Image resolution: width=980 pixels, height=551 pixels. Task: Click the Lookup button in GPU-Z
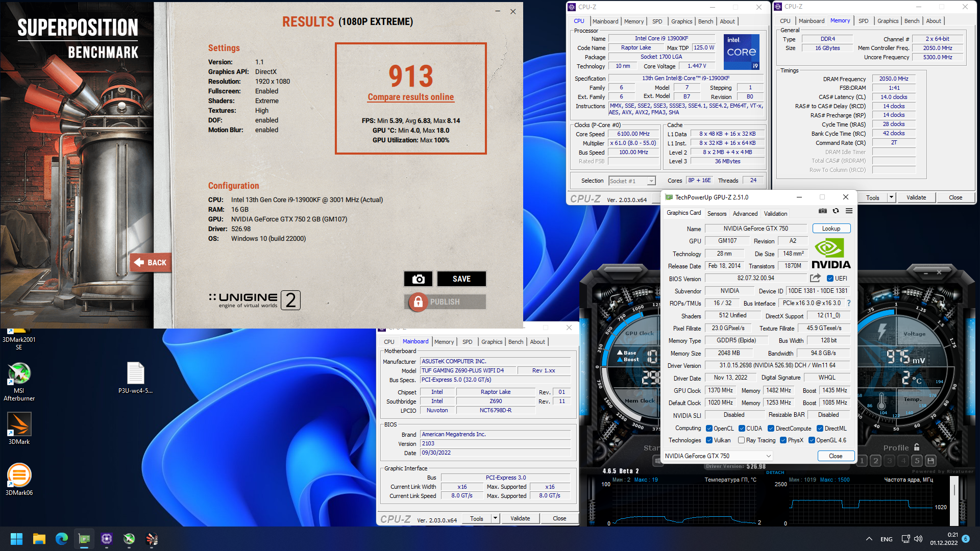[831, 229]
